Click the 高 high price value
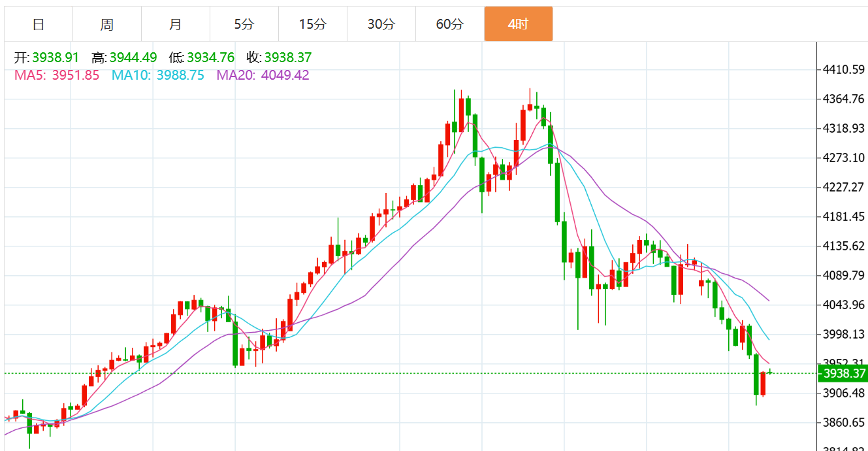868x451 pixels. pyautogui.click(x=133, y=58)
